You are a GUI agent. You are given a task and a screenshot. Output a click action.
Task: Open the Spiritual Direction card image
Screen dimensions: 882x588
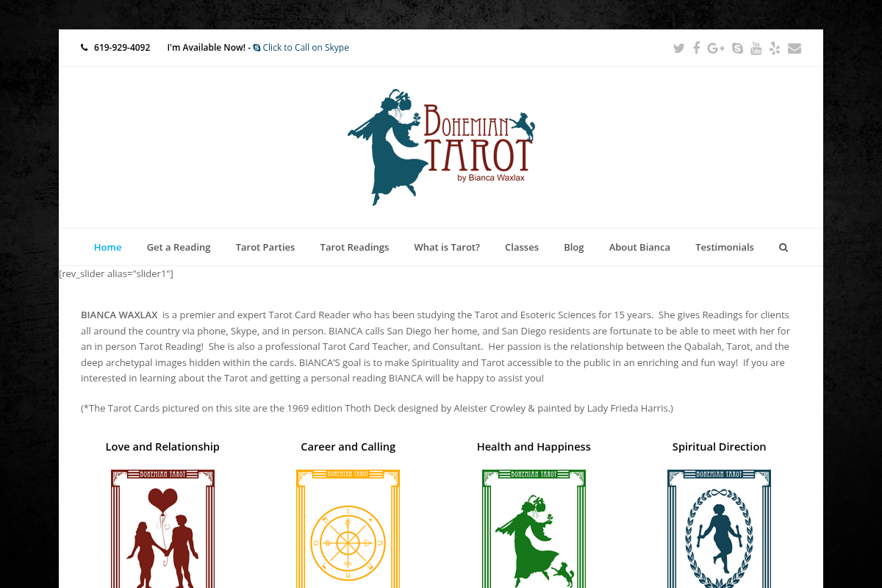pos(719,529)
